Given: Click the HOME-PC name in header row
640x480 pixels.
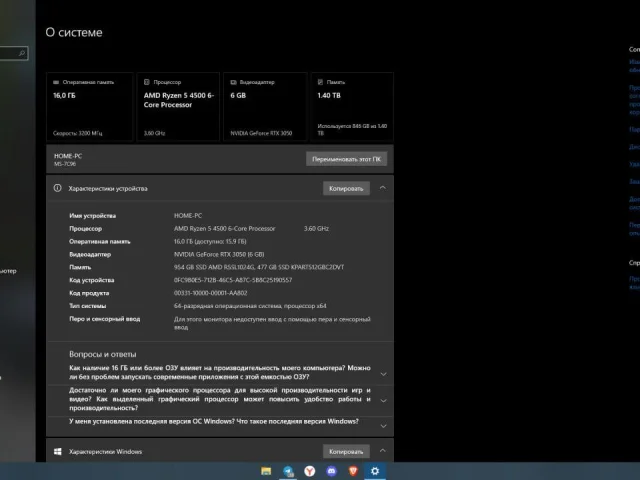Looking at the screenshot, I should (x=68, y=156).
